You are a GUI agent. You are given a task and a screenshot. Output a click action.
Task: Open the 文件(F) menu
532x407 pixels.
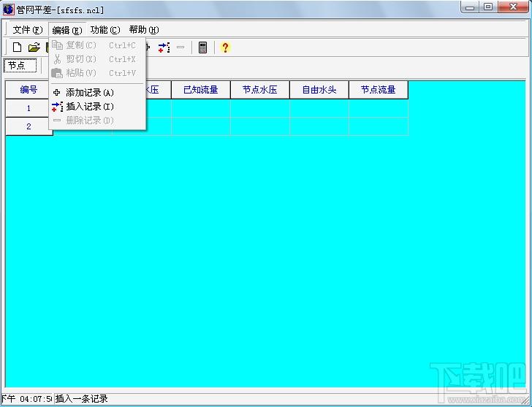pyautogui.click(x=28, y=30)
